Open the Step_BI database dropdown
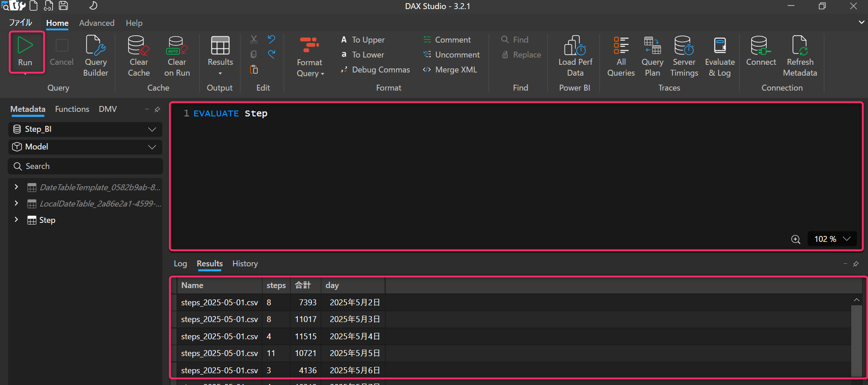This screenshot has height=385, width=868. pos(85,129)
